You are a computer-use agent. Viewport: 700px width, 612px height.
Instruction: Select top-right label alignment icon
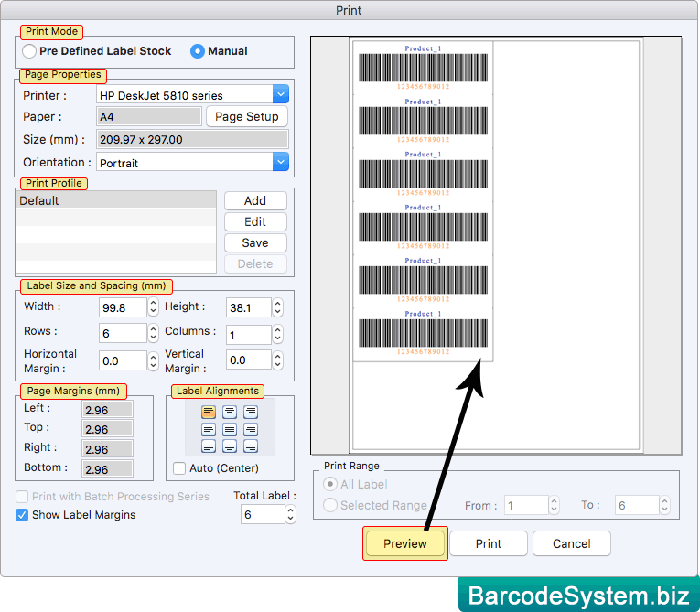[251, 412]
